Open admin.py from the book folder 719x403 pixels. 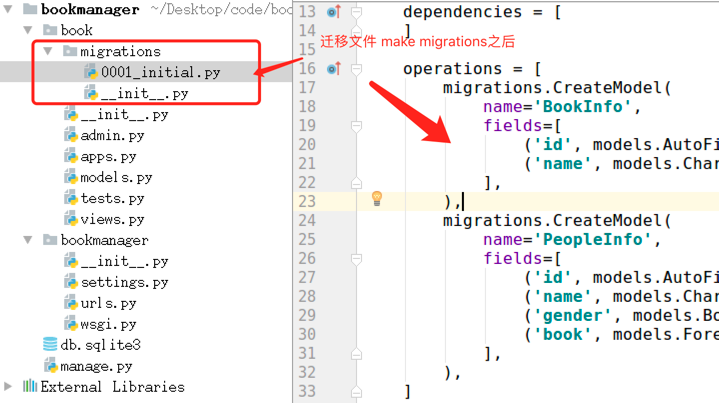click(112, 135)
